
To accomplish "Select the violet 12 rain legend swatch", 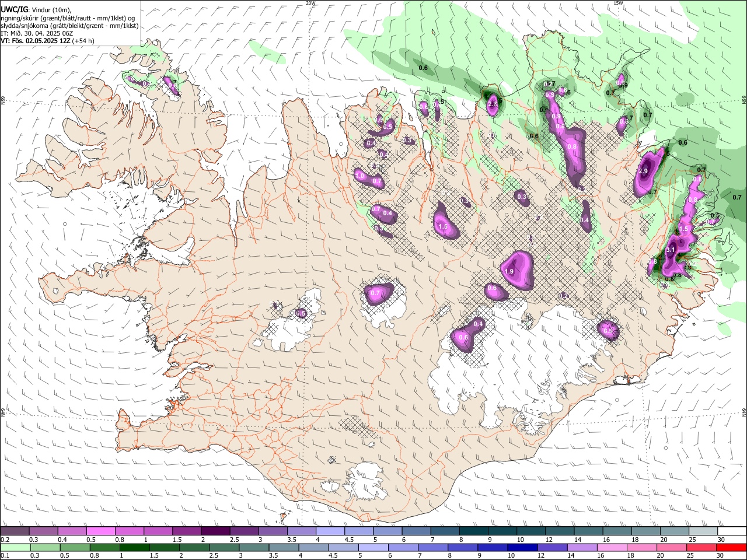I will [x=552, y=547].
